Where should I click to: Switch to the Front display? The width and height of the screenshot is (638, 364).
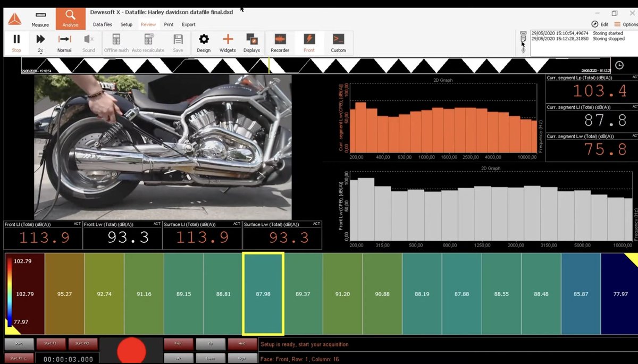(309, 43)
